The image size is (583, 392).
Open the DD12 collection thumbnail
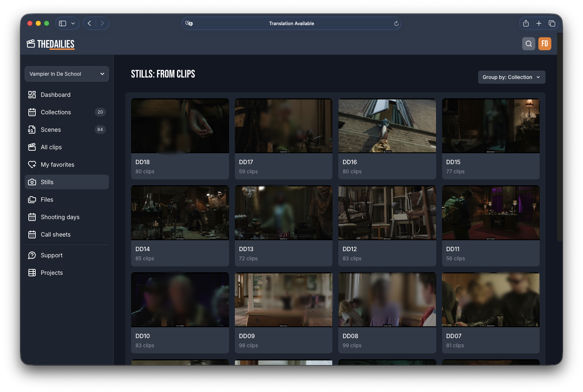(x=387, y=213)
